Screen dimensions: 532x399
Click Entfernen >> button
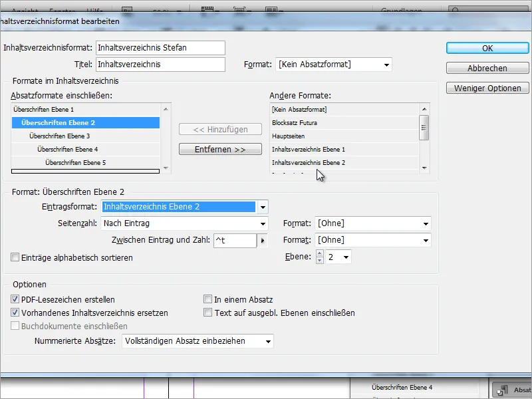click(220, 149)
